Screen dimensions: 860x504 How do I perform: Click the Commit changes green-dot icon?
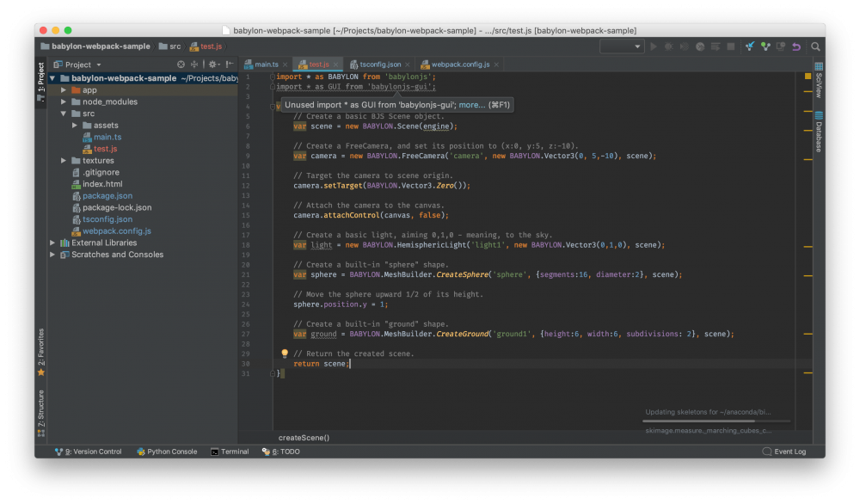pyautogui.click(x=765, y=46)
